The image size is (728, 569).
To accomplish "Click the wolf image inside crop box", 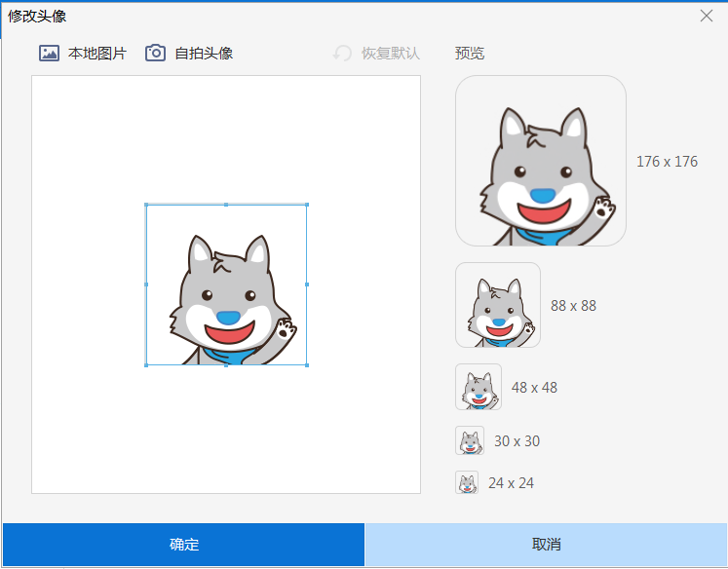I will point(227,297).
